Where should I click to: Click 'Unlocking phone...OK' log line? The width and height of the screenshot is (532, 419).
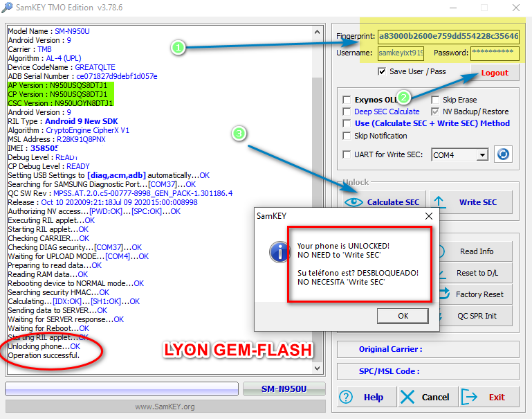click(x=44, y=347)
